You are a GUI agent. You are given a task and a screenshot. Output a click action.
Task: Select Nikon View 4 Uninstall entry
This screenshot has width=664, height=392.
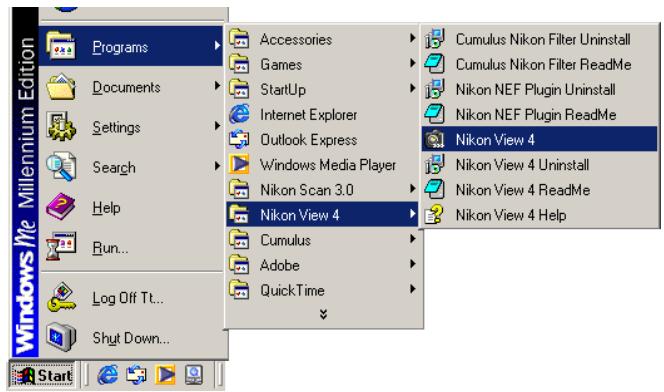(x=540, y=164)
